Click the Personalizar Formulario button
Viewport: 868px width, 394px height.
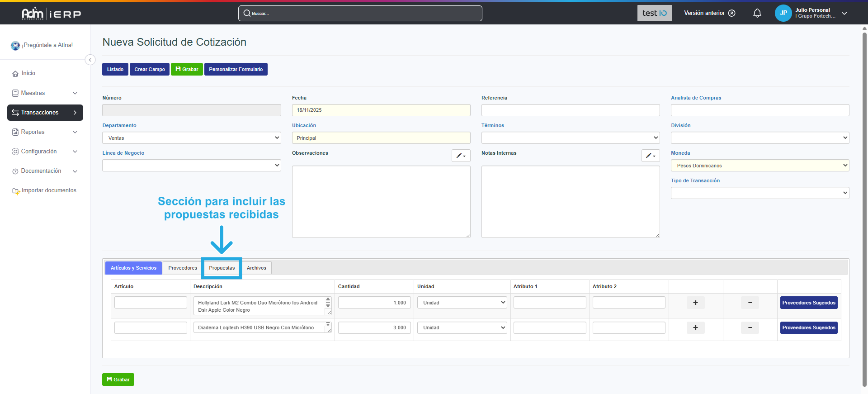click(236, 69)
